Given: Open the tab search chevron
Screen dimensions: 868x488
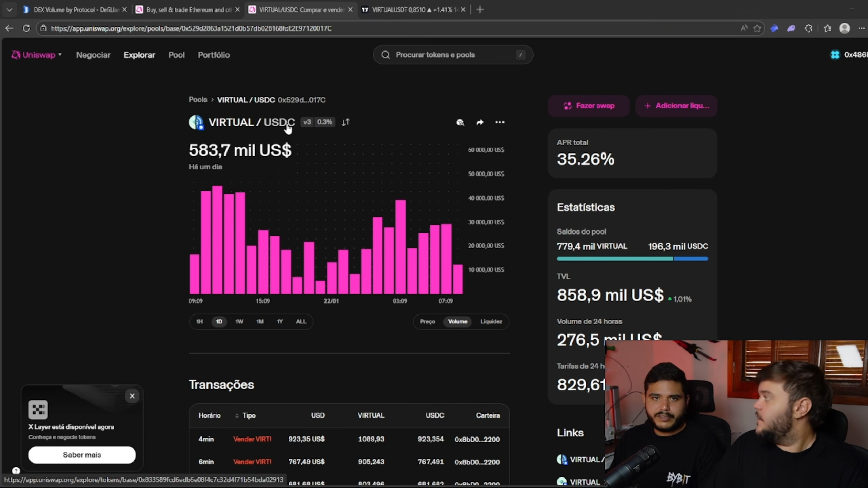Looking at the screenshot, I should (9, 10).
